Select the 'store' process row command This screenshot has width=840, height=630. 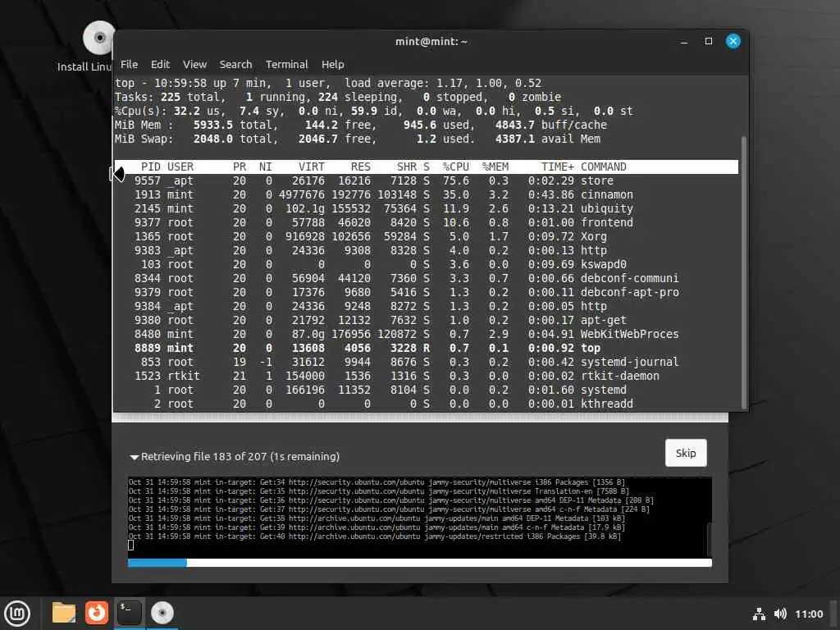coord(597,180)
